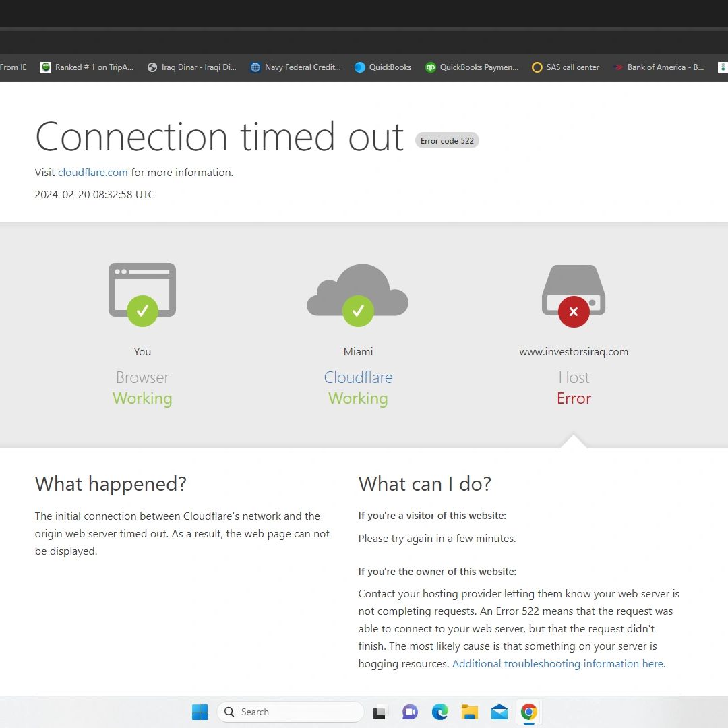Click the 2024-02-20 08:32:58 UTC timestamp
Image resolution: width=728 pixels, height=728 pixels.
click(95, 195)
